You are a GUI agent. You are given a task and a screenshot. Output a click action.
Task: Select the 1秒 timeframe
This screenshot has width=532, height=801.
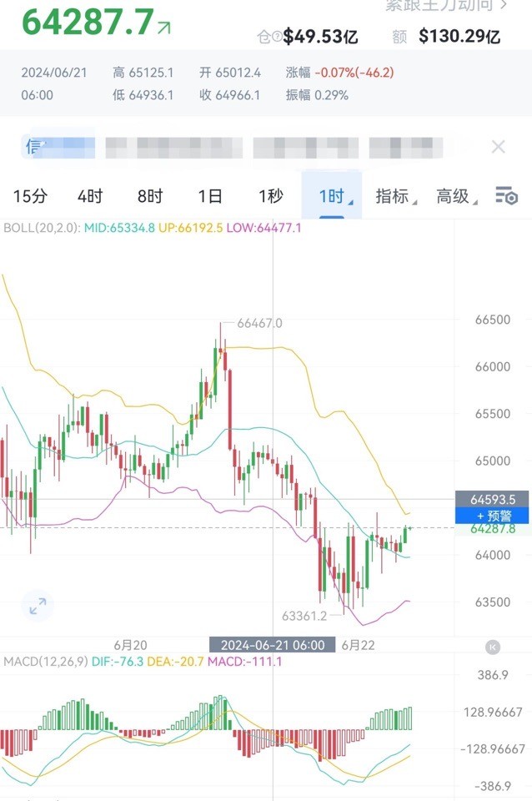271,195
